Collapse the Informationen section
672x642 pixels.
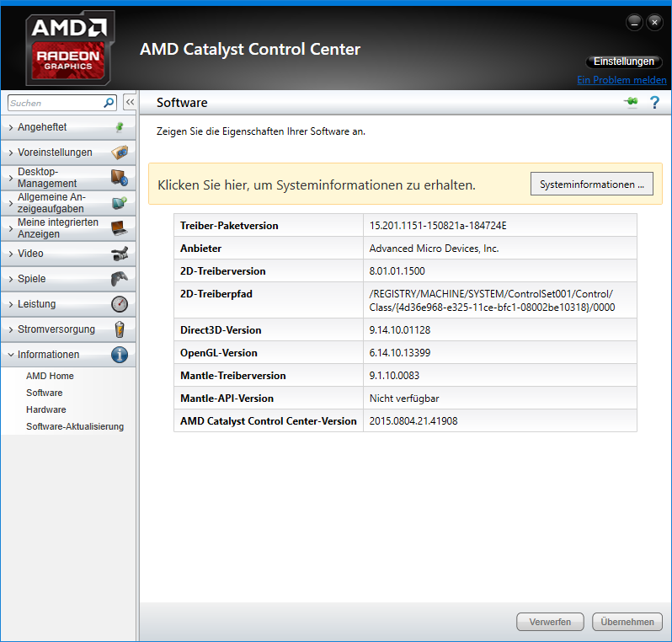68,355
